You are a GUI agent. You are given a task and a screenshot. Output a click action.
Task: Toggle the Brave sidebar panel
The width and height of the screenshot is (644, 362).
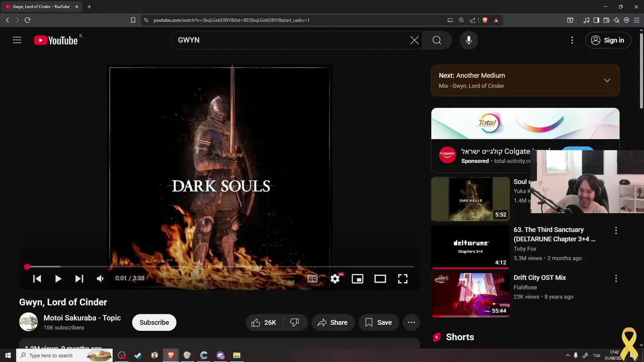(596, 20)
